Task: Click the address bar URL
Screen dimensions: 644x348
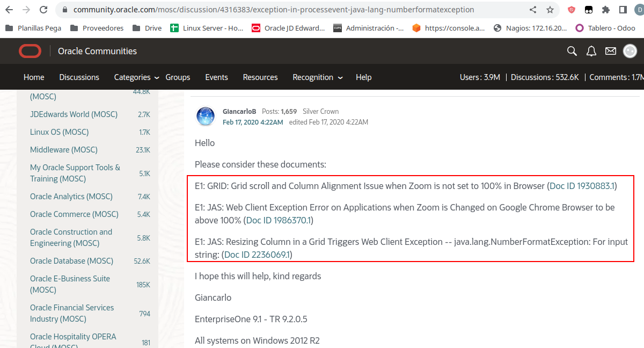Action: [x=274, y=10]
